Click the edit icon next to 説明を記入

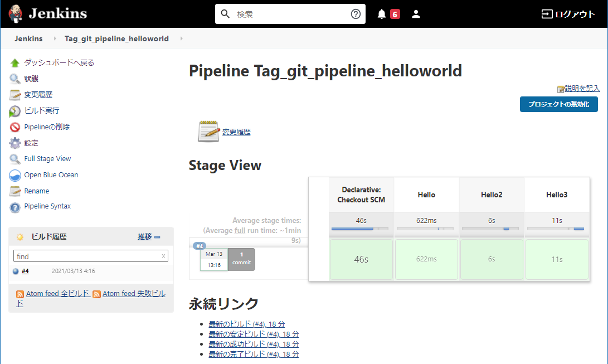pos(561,89)
